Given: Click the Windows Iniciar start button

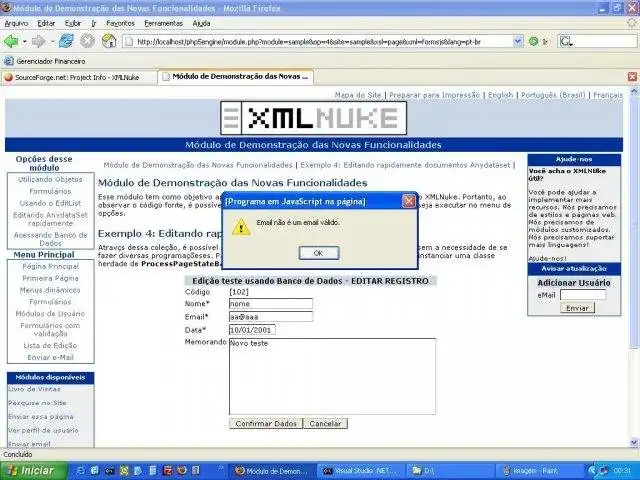Looking at the screenshot, I should [x=33, y=471].
